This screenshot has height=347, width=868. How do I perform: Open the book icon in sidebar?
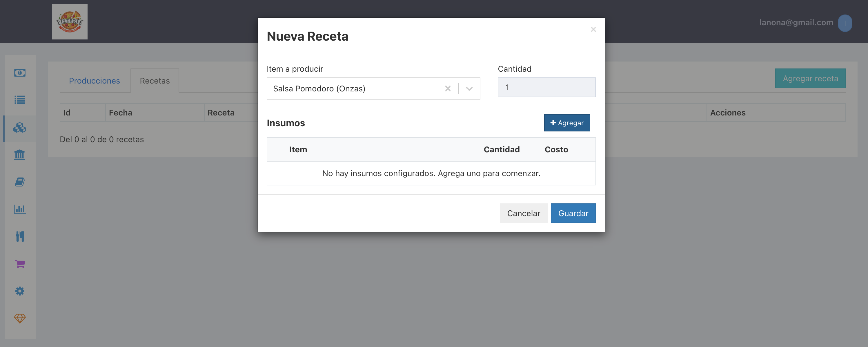20,182
